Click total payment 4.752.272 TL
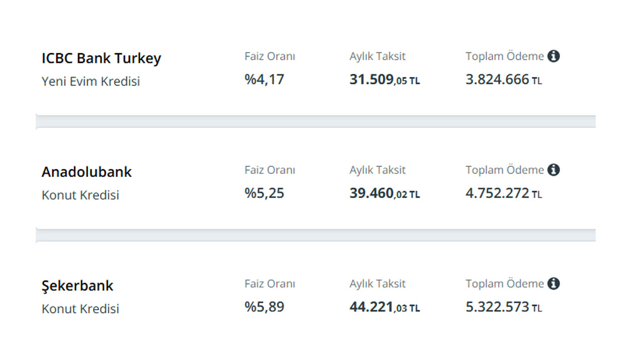The height and width of the screenshot is (362, 644). (x=504, y=193)
